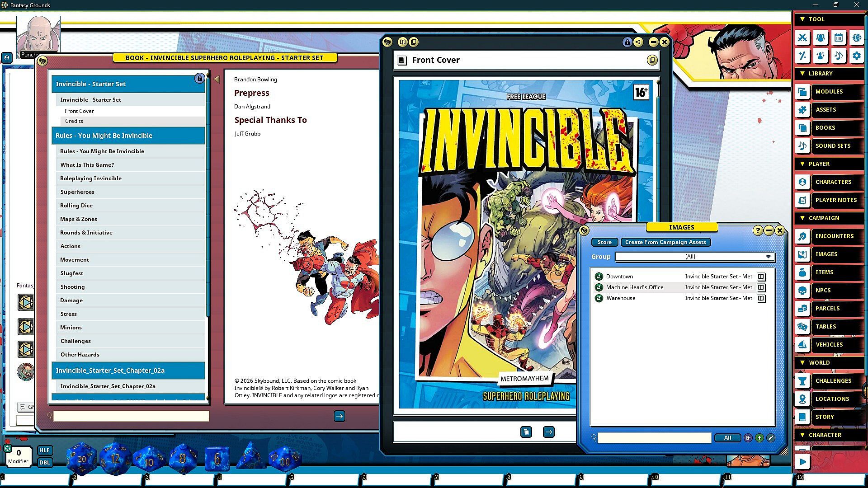Open the Calendar tool icon

839,38
